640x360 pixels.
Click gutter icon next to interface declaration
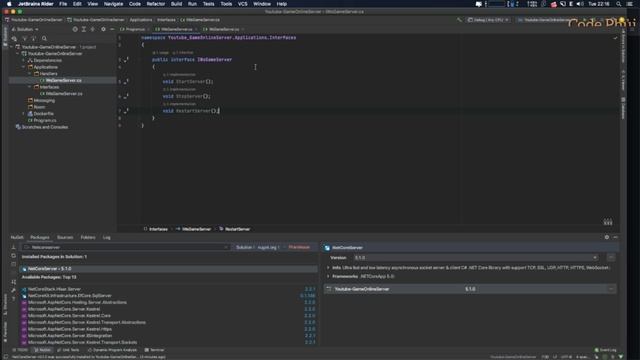126,60
